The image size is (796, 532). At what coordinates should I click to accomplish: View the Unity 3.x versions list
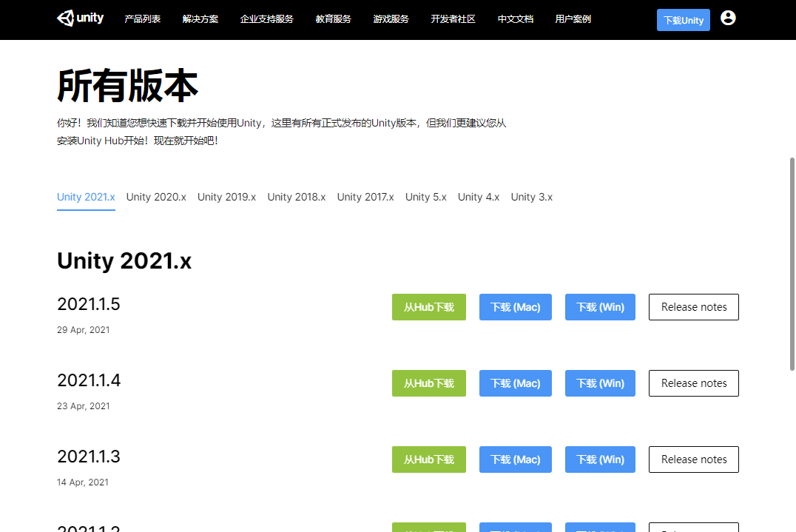[x=531, y=197]
